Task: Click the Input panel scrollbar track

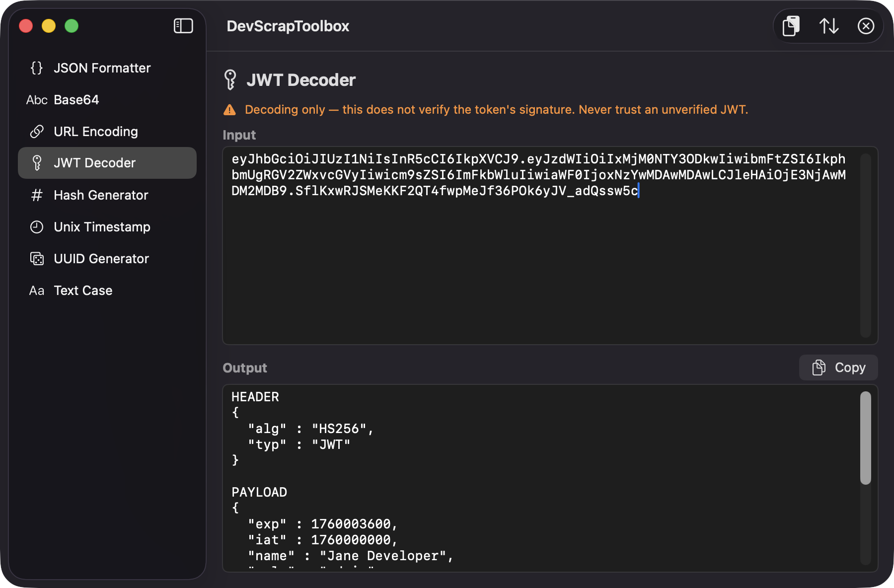Action: tap(866, 245)
